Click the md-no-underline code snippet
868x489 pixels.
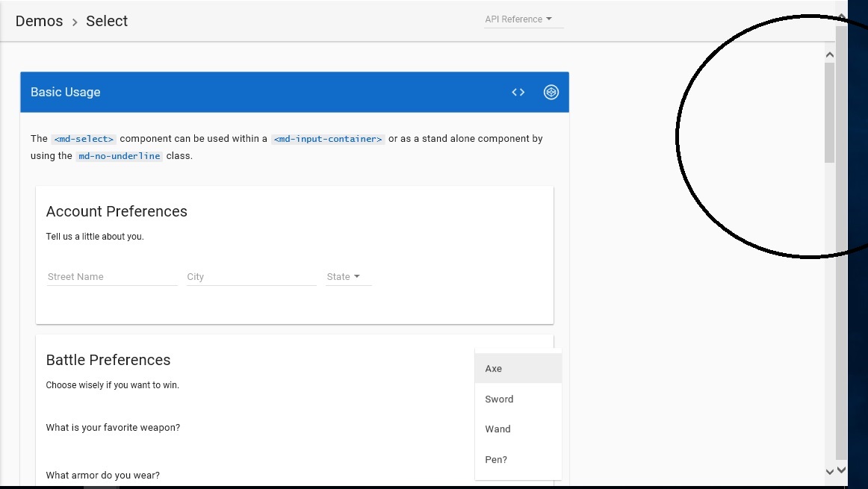[x=119, y=156]
